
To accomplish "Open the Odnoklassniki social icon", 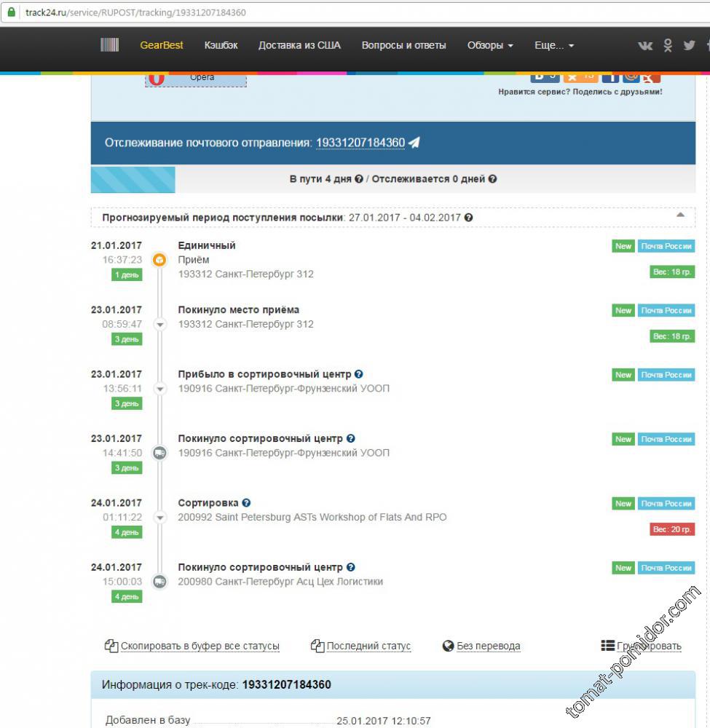I will pos(668,45).
